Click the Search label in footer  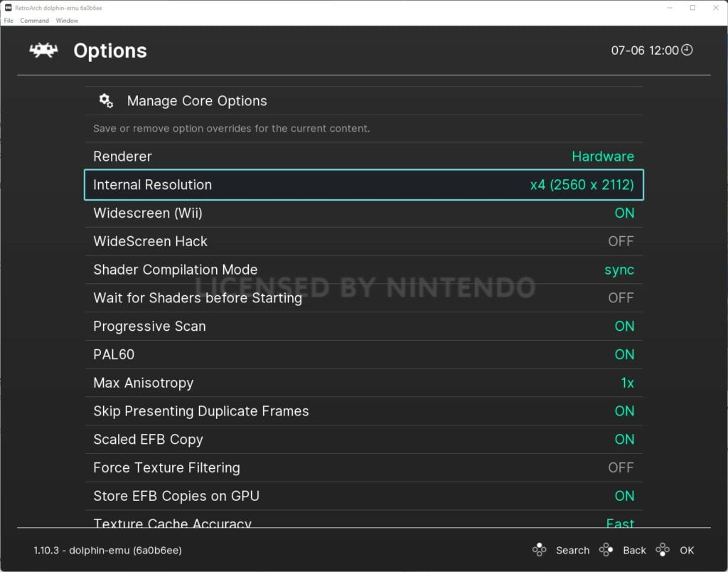(x=572, y=550)
